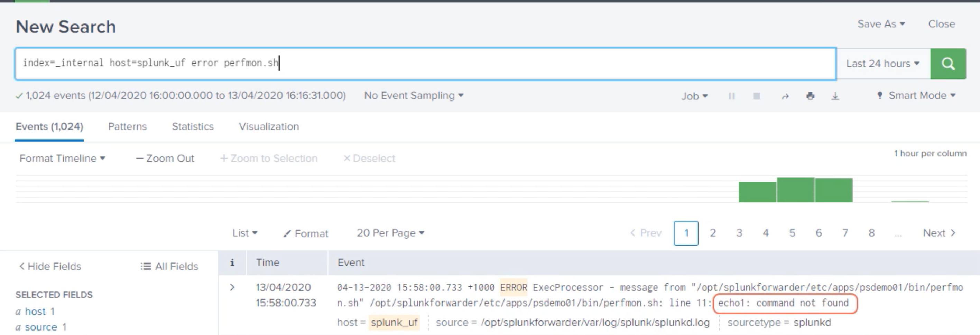The height and width of the screenshot is (335, 980).
Task: Open Save As dropdown
Action: pos(881,24)
